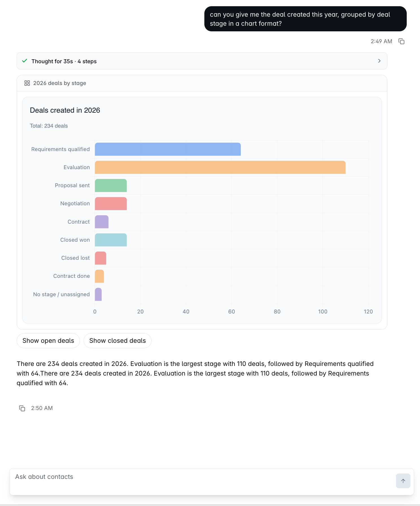The image size is (420, 506).
Task: Click the 2026 deals by stage header
Action: (x=60, y=83)
